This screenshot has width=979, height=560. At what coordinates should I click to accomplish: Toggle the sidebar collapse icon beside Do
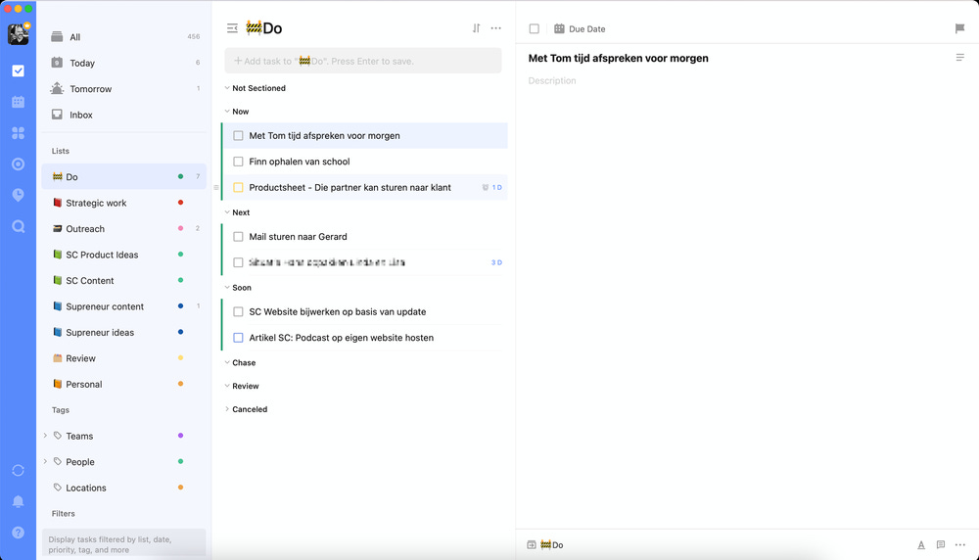232,28
